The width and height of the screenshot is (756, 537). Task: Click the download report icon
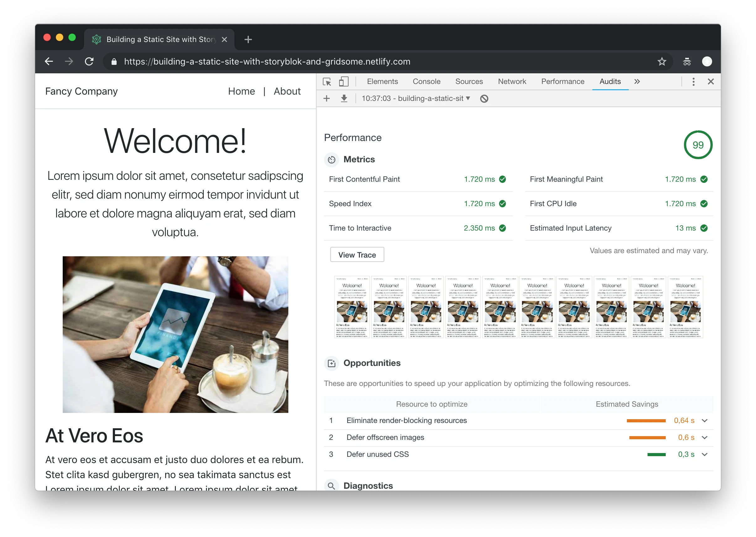pyautogui.click(x=344, y=99)
